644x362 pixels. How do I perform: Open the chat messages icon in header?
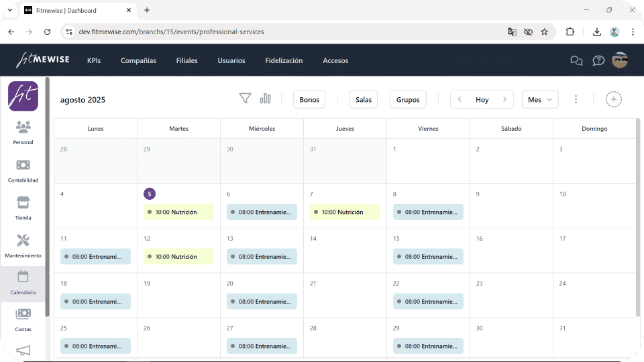coord(576,61)
